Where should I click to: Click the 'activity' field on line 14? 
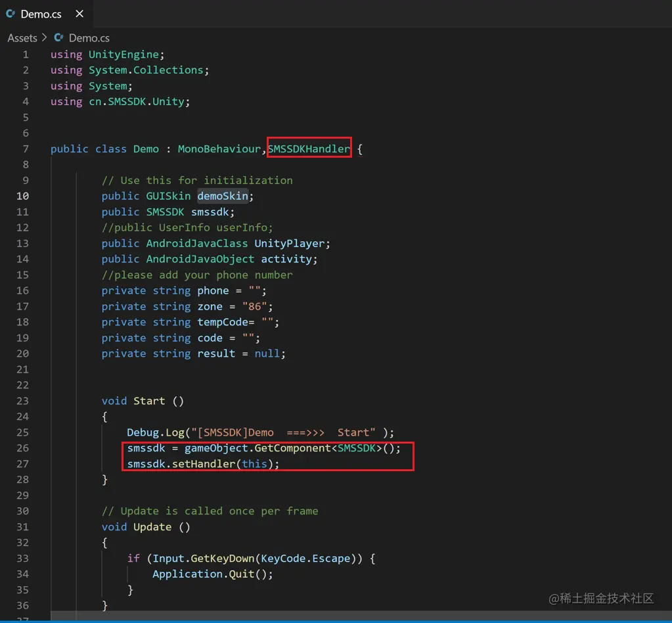(x=286, y=259)
